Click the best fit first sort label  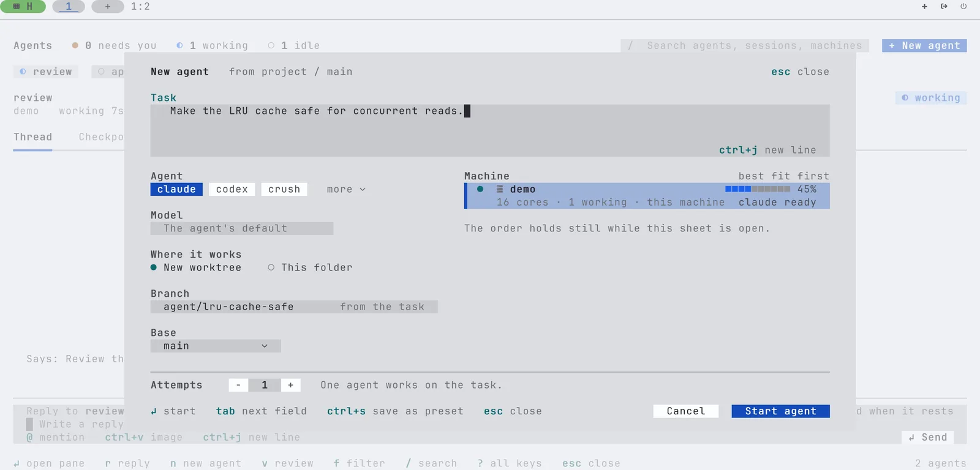coord(783,176)
